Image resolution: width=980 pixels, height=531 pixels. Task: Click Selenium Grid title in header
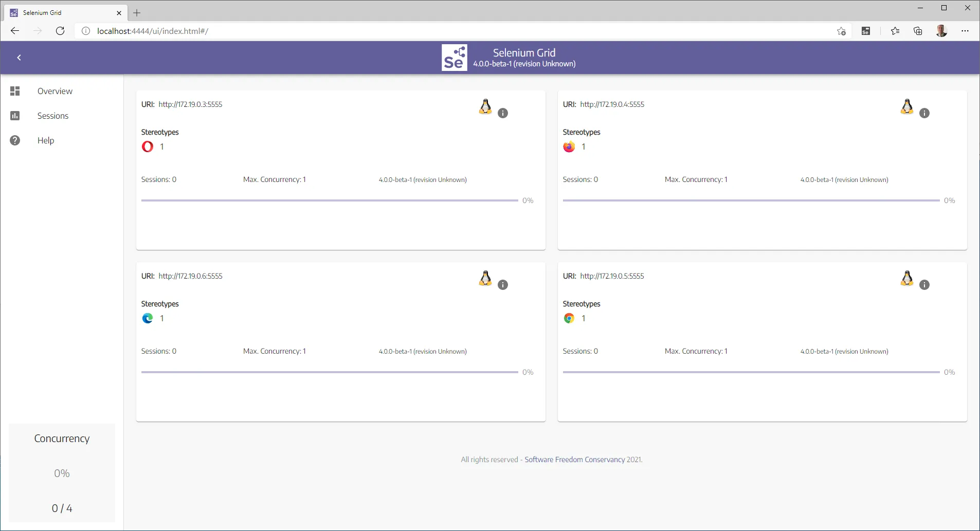[524, 52]
